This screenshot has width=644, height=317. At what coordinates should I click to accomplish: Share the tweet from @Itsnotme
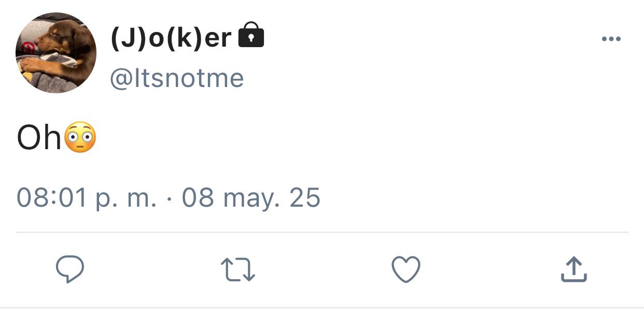(574, 269)
